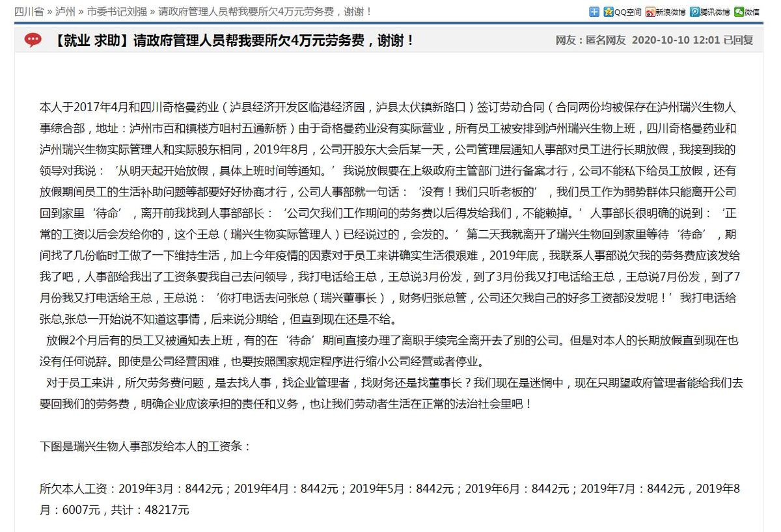781x532 pixels.
Task: Click the green 微信 chat icon
Action: 739,12
